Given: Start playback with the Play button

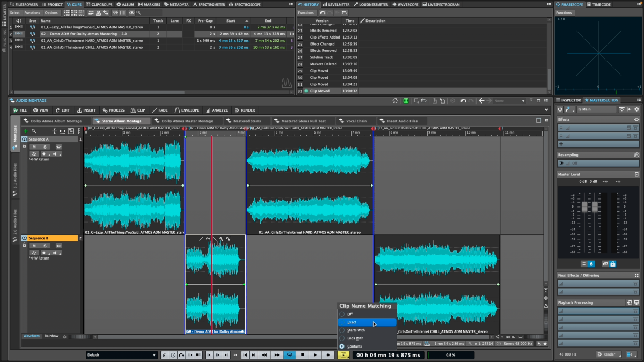Looking at the screenshot, I should coord(315,355).
